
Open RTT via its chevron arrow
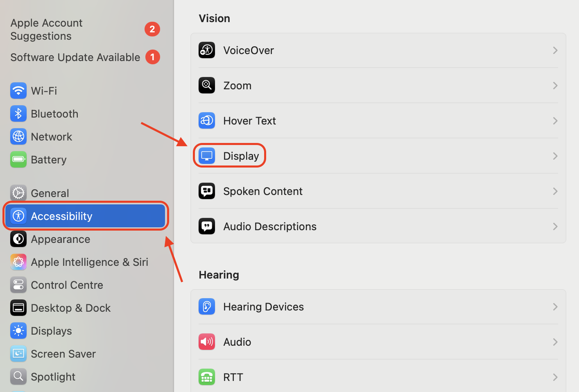555,377
